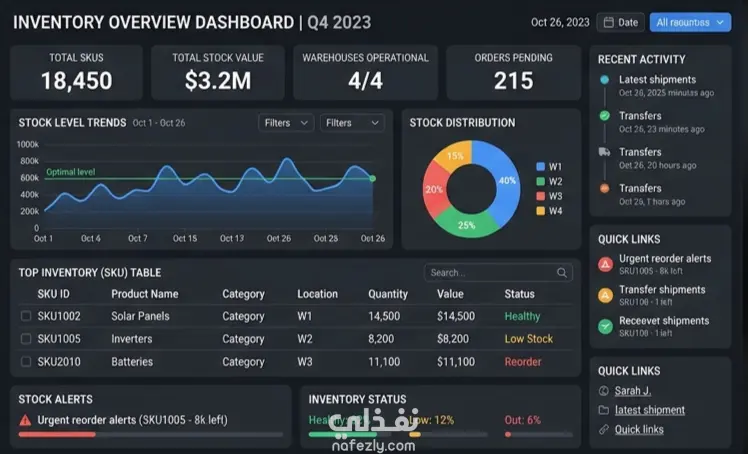Click the truck icon beside Transfers
Image resolution: width=748 pixels, height=454 pixels.
pos(604,152)
